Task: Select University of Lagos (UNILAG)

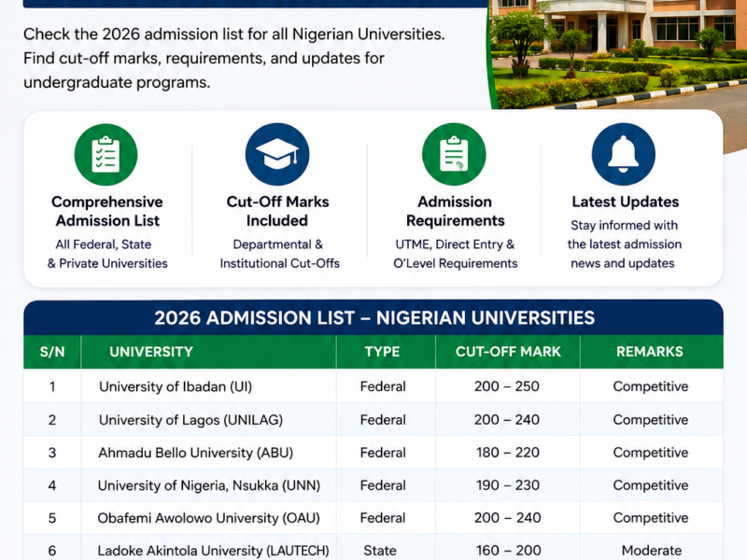Action: pos(190,420)
